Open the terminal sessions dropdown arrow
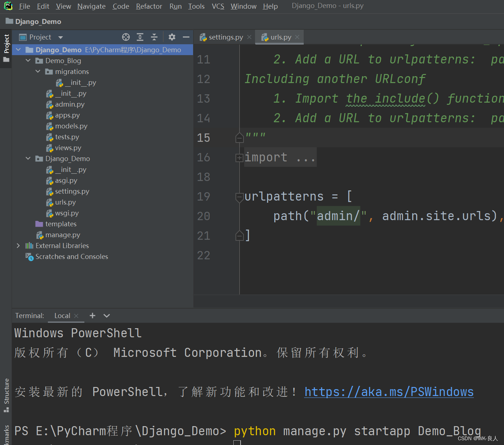Screen dimensions: 504x445 point(107,316)
